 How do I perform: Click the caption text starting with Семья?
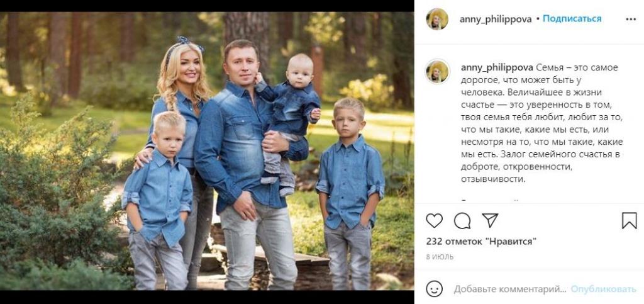(542, 123)
